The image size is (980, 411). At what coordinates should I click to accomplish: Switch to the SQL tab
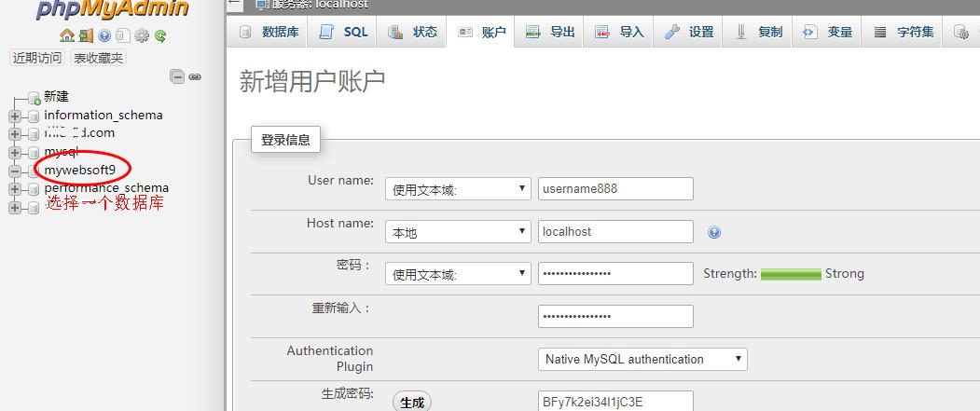[343, 32]
